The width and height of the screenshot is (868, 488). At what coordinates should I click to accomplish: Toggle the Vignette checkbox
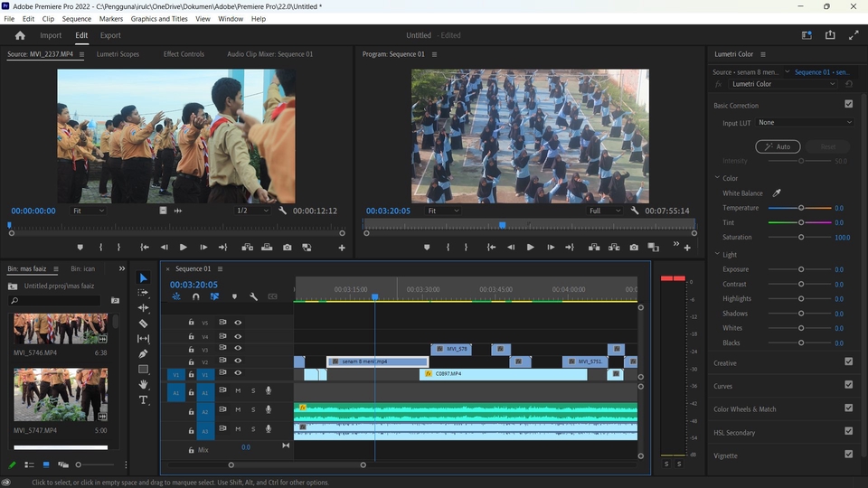(x=849, y=455)
